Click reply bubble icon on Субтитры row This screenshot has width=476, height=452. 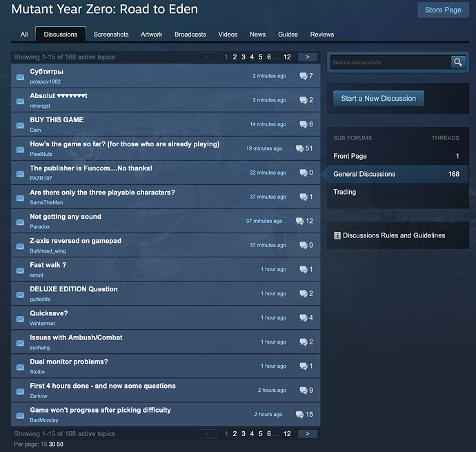[x=304, y=76]
